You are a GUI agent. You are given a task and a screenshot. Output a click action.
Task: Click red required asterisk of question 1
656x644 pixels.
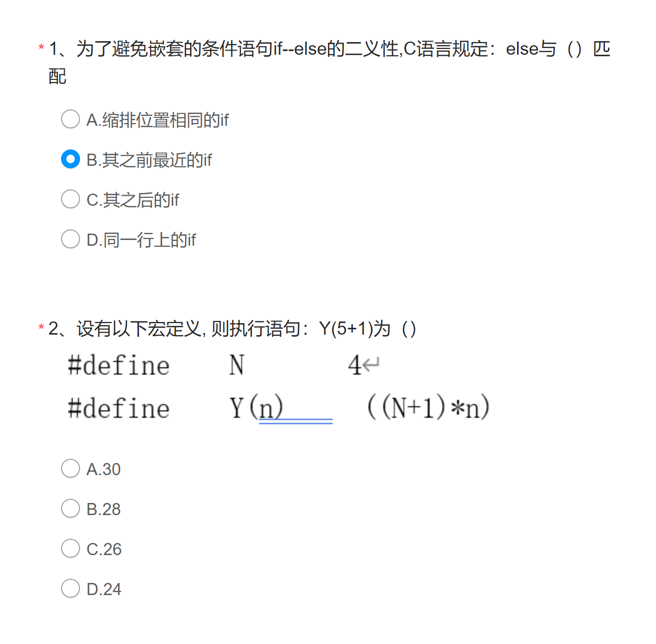pyautogui.click(x=41, y=48)
